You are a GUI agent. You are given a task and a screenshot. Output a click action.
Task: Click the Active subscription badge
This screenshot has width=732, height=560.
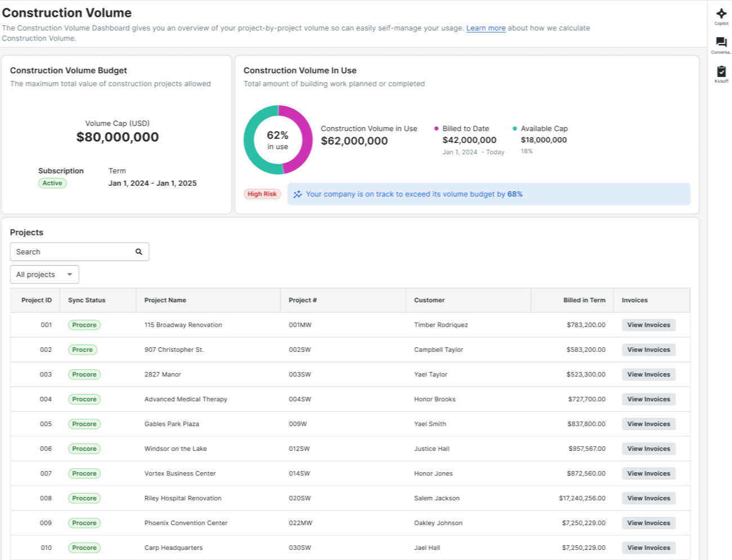click(x=52, y=183)
